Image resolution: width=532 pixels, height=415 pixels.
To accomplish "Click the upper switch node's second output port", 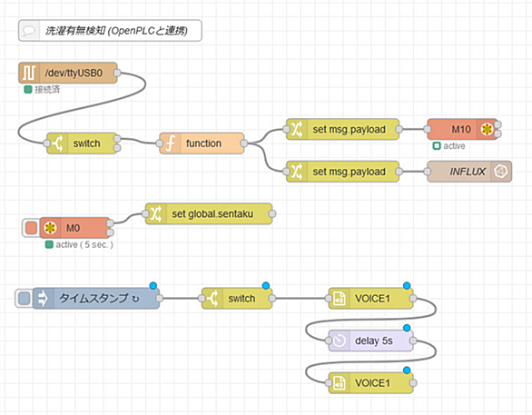I will (x=117, y=148).
